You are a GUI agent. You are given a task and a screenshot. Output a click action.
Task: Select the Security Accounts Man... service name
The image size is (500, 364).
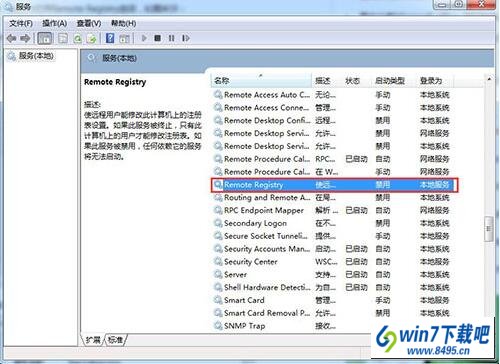(267, 249)
